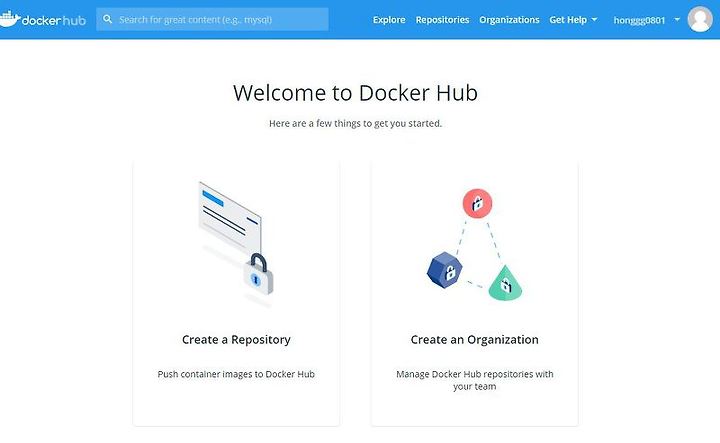The width and height of the screenshot is (720, 443).
Task: Focus the search for great content field
Action: coord(212,19)
